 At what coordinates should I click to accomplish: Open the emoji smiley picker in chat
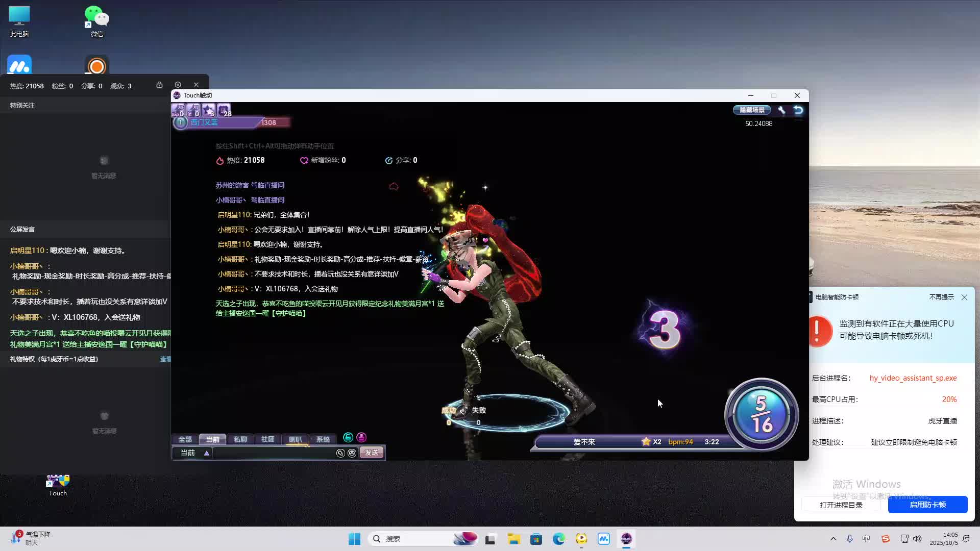[352, 453]
